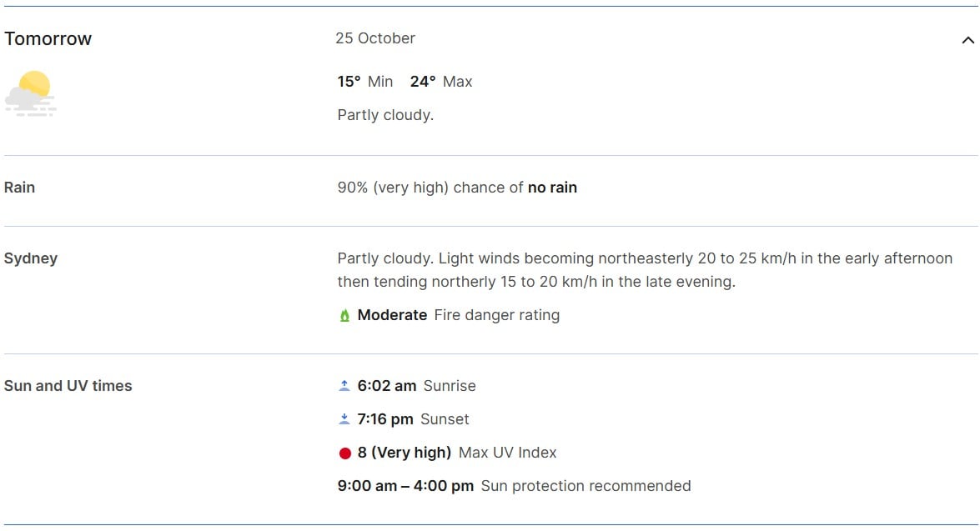Click the Tomorrow heading
980x531 pixels.
coord(48,39)
